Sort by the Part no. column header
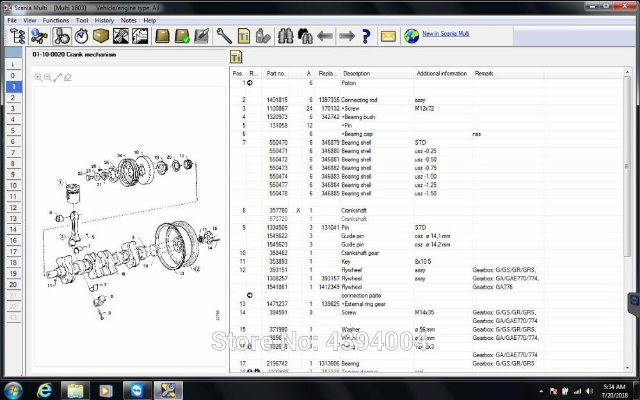 pos(275,73)
